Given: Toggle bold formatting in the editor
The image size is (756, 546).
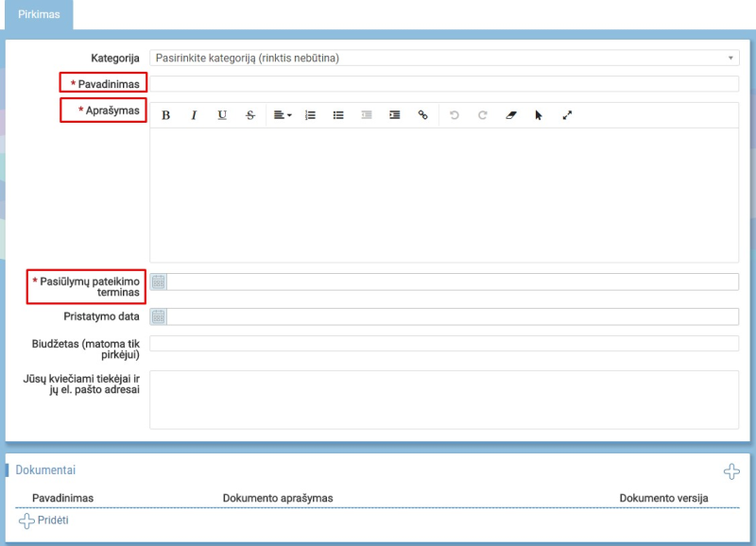Looking at the screenshot, I should point(166,115).
